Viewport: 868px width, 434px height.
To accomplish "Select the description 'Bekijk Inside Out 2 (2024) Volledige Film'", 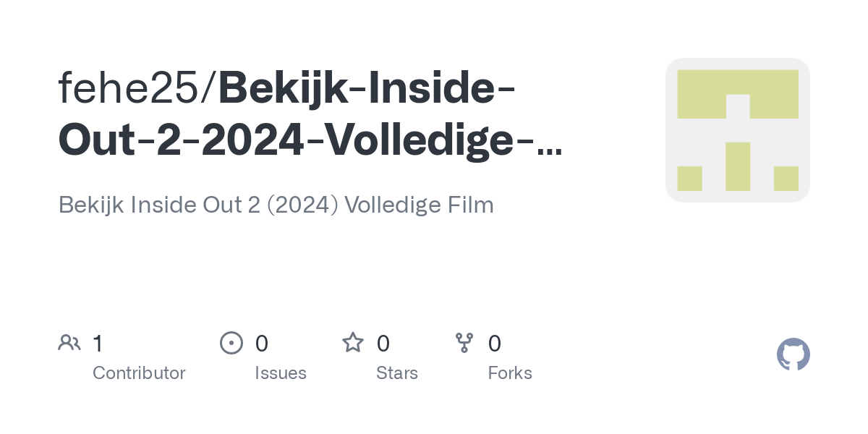I will pyautogui.click(x=276, y=205).
